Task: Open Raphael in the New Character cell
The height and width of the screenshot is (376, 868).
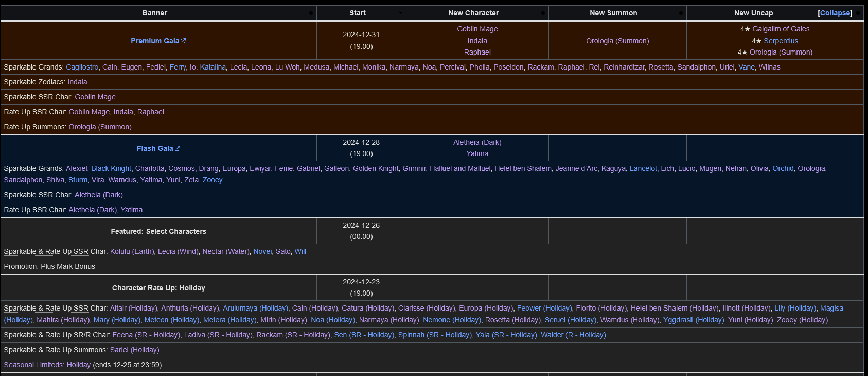Action: pyautogui.click(x=477, y=52)
